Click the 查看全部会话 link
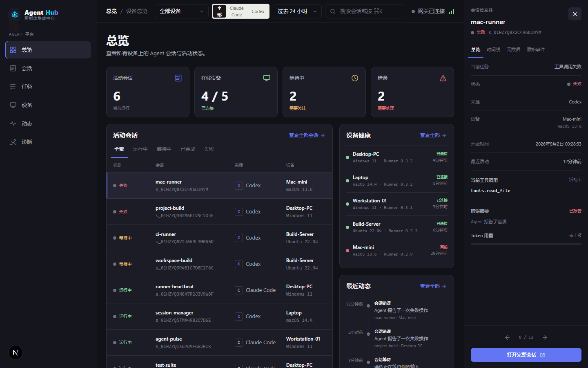 click(307, 135)
